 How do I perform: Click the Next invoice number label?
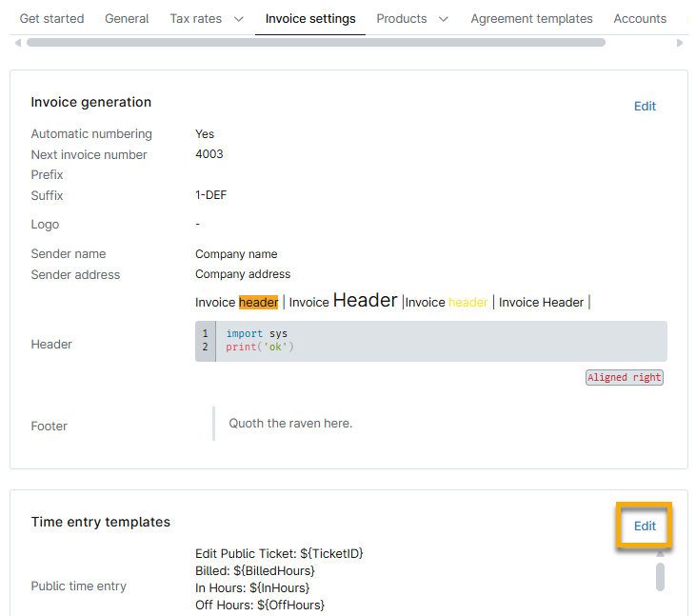[89, 154]
